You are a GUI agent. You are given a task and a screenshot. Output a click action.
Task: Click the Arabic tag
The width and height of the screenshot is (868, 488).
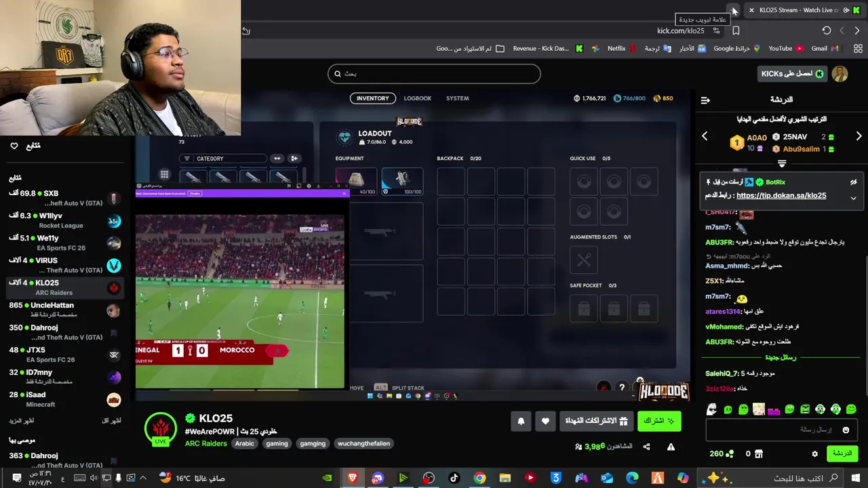point(245,443)
